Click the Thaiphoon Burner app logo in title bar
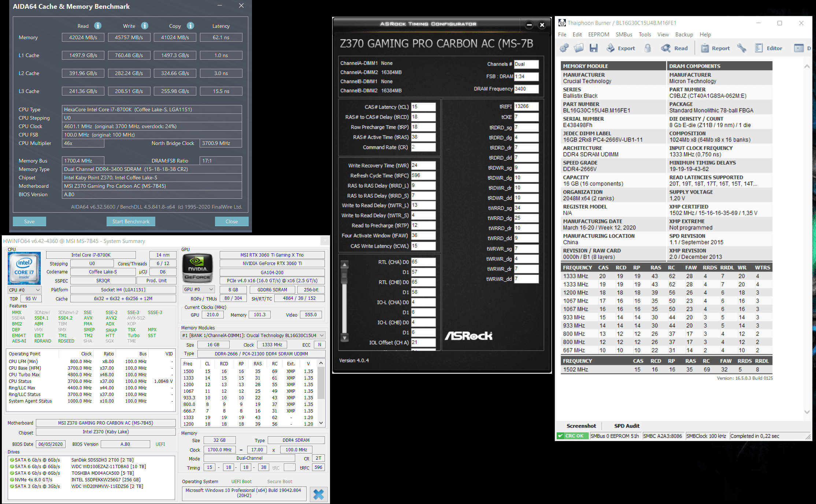The width and height of the screenshot is (816, 504). tap(562, 23)
